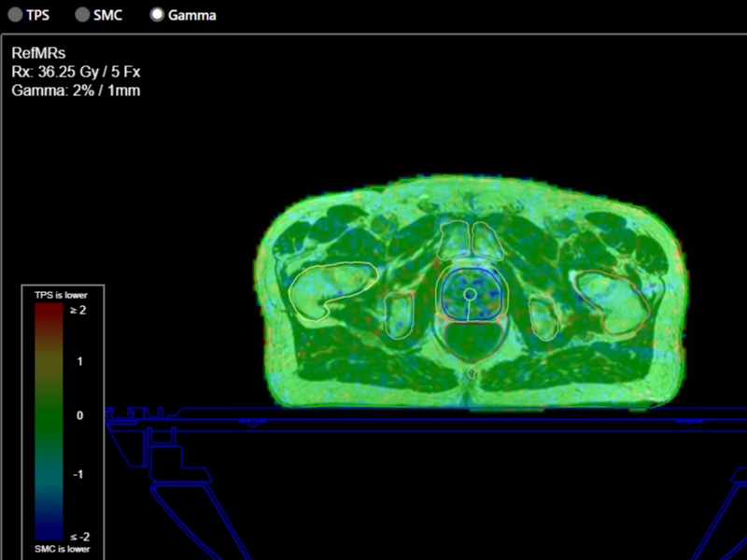Click the '0' value on the color scale

[x=80, y=415]
